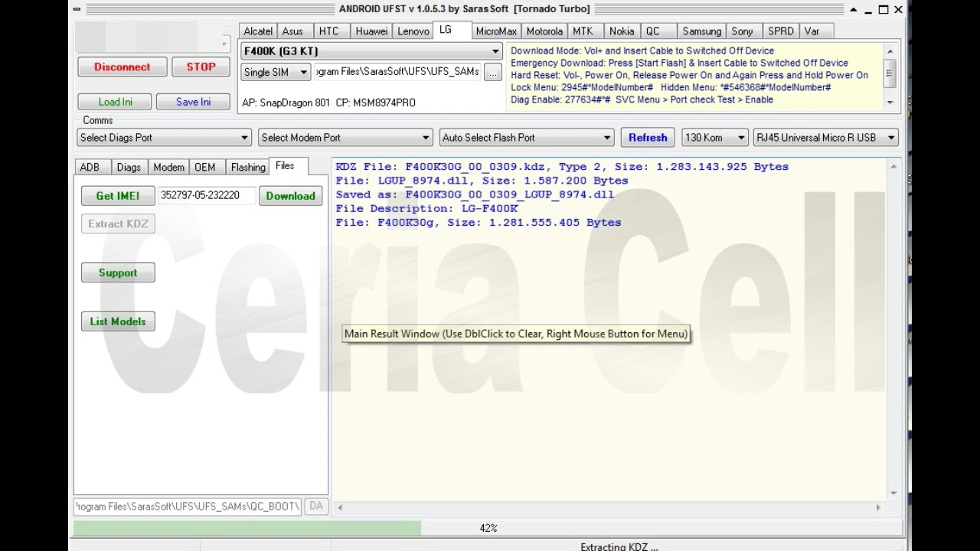Open the 130 Kom resistance dropdown
The image size is (980, 551).
tap(715, 138)
